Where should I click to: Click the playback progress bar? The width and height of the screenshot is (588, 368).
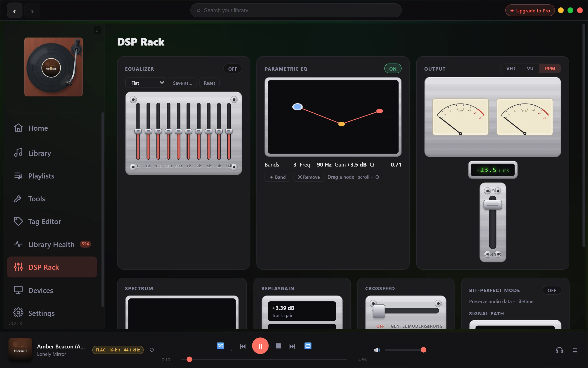[264, 359]
